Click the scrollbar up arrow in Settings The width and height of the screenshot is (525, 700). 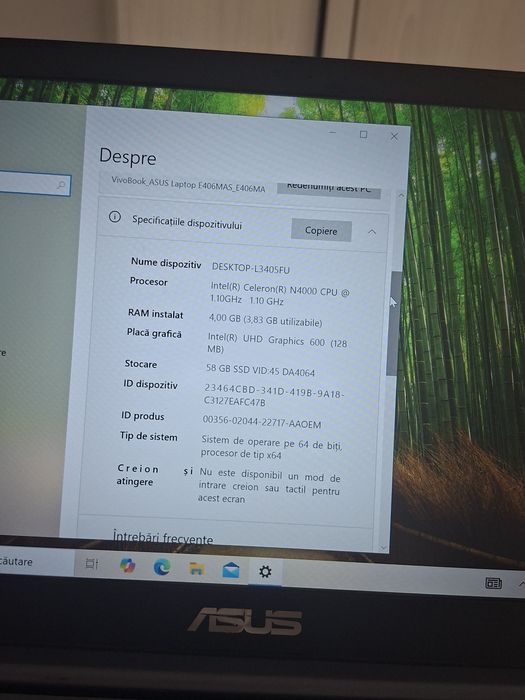tap(401, 196)
